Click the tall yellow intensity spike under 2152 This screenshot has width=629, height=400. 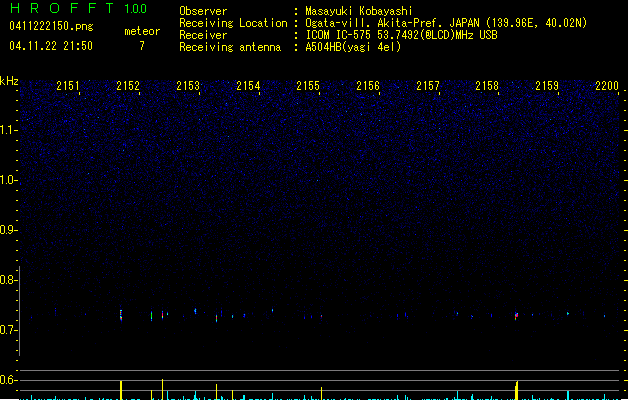(x=121, y=390)
